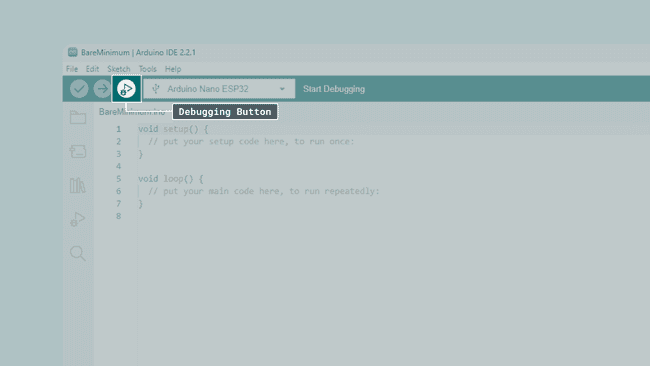This screenshot has width=650, height=366.
Task: Open the Help menu
Action: click(173, 69)
